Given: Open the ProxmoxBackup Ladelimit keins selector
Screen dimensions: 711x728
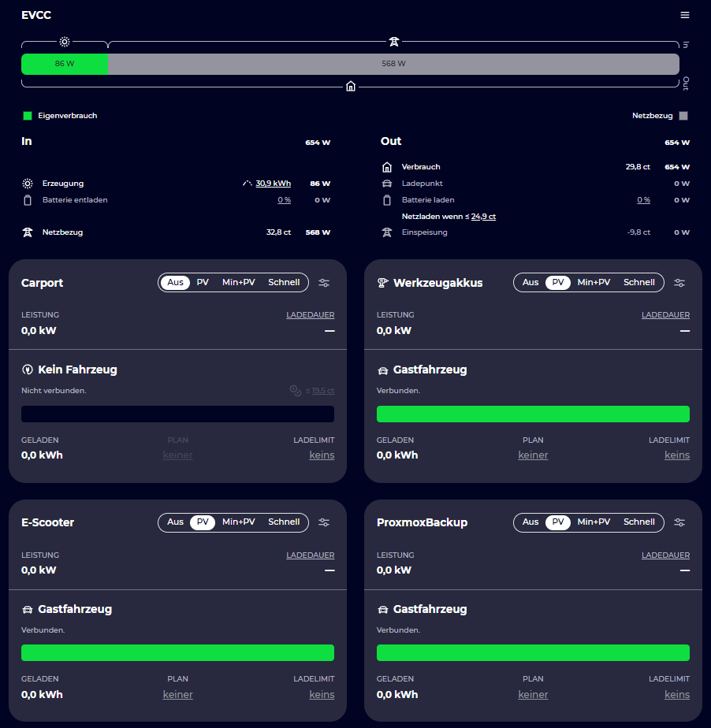Looking at the screenshot, I should click(677, 695).
